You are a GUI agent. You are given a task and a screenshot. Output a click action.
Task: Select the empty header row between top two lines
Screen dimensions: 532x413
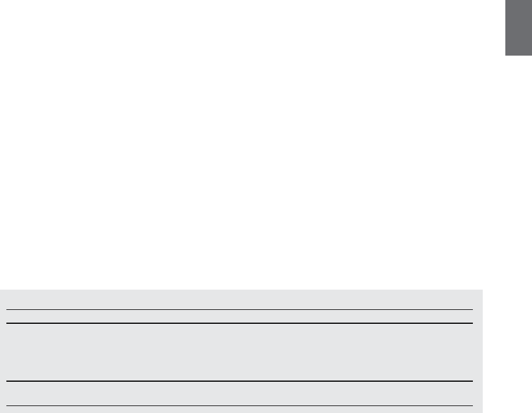239,316
